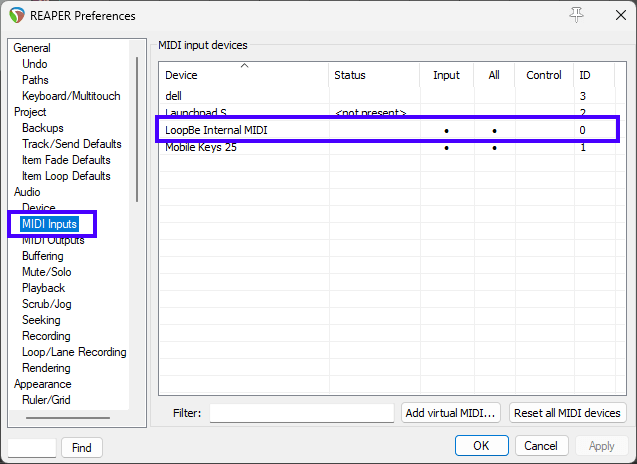Toggle Input dot for LoopBe Internal MIDI

[x=446, y=131]
